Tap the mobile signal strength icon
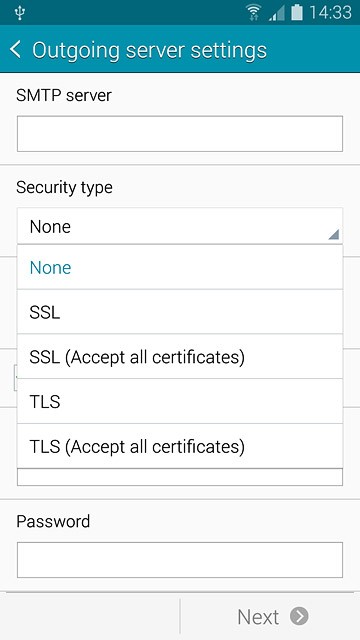Image resolution: width=360 pixels, height=640 pixels. tap(276, 13)
